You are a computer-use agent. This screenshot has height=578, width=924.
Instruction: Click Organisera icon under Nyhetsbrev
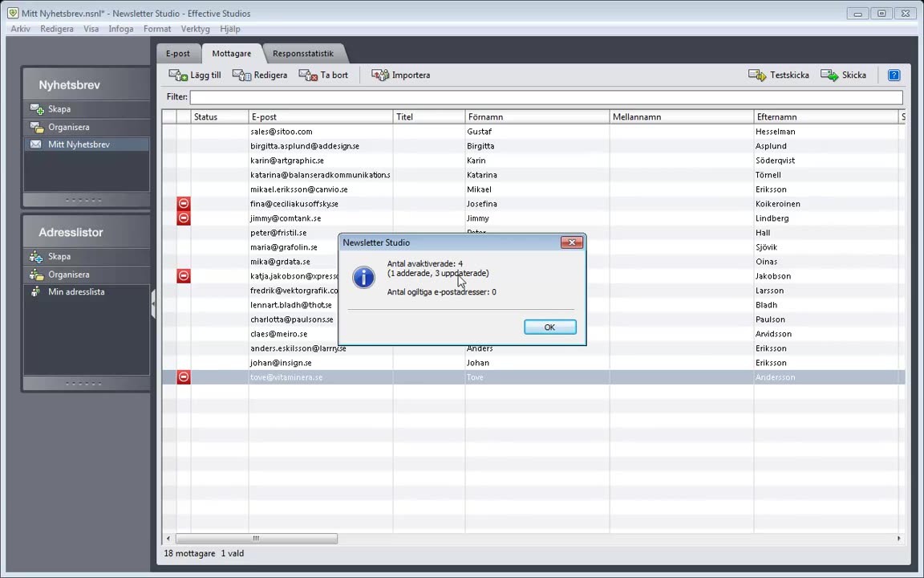(x=37, y=127)
